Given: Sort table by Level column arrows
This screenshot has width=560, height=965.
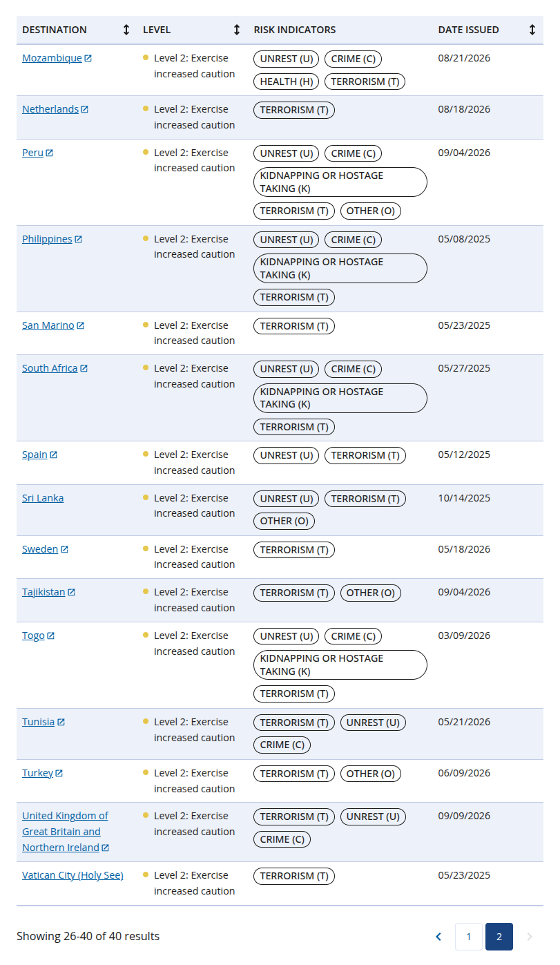Looking at the screenshot, I should [237, 30].
